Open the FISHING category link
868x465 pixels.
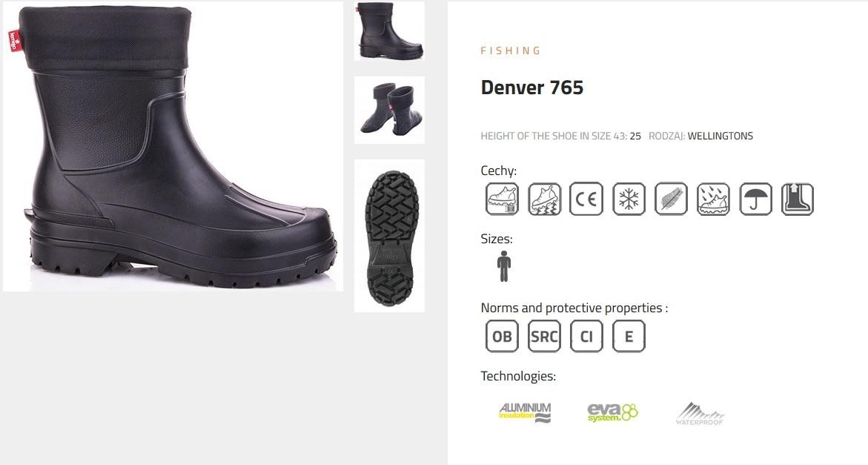511,51
